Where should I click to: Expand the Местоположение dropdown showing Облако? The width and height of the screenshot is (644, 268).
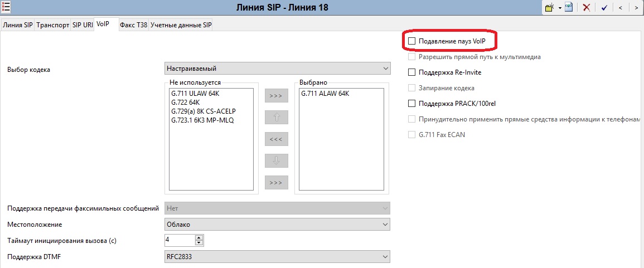(x=277, y=224)
